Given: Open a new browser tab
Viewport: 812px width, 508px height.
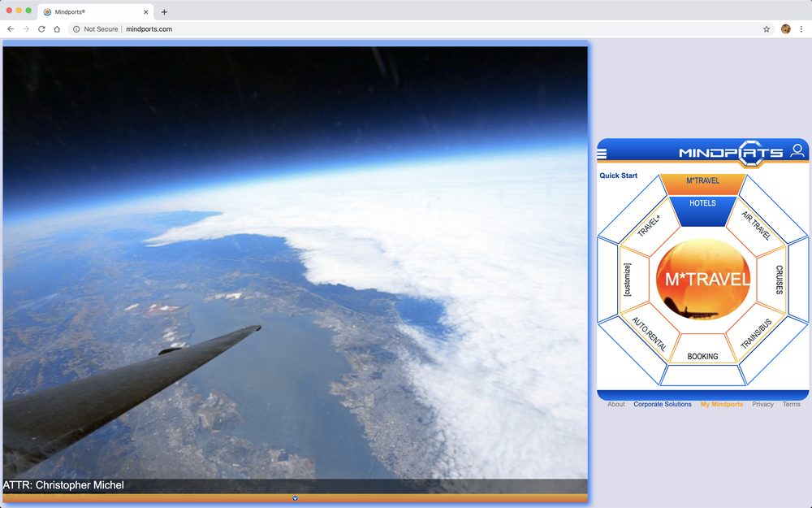Looking at the screenshot, I should 164,12.
